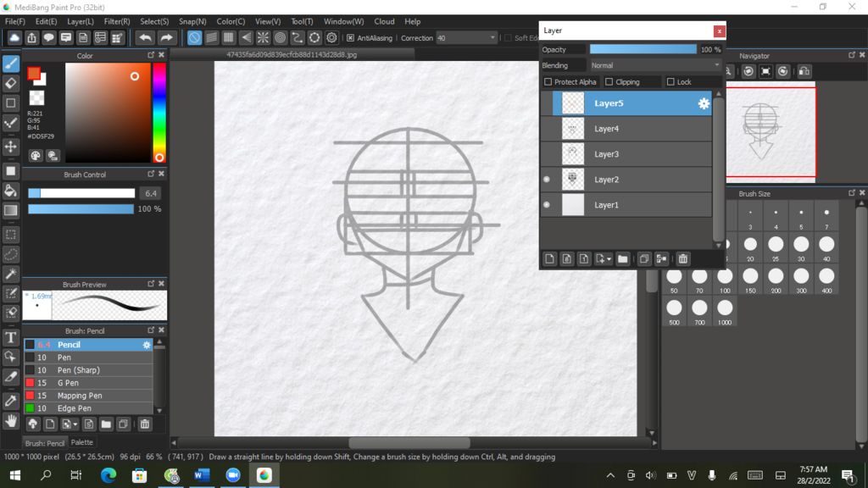This screenshot has height=488, width=868.
Task: Click the layer Opacity slider
Action: [643, 49]
